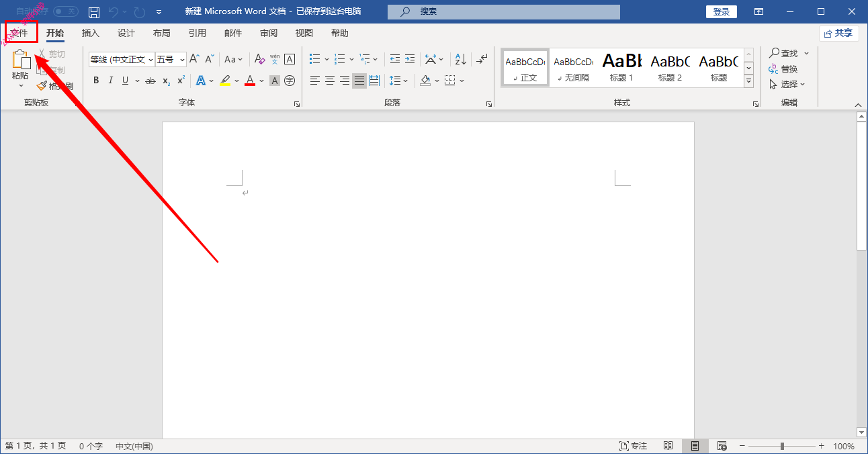Viewport: 868px width, 454px height.
Task: Click the Line Spacing icon
Action: [394, 81]
